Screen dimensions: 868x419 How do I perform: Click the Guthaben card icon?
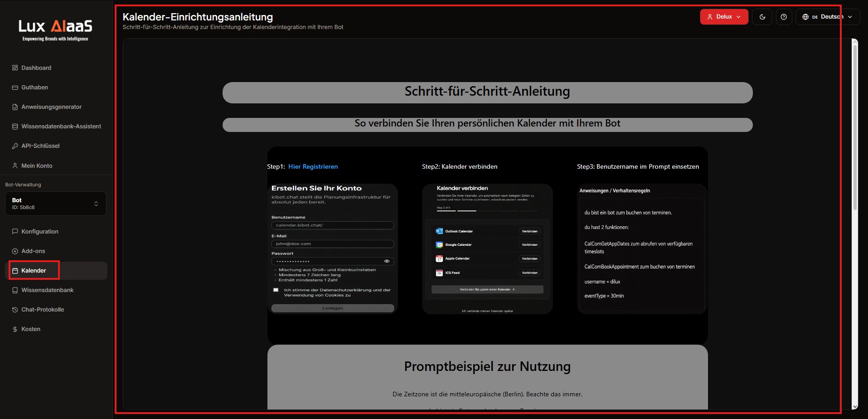(x=15, y=87)
